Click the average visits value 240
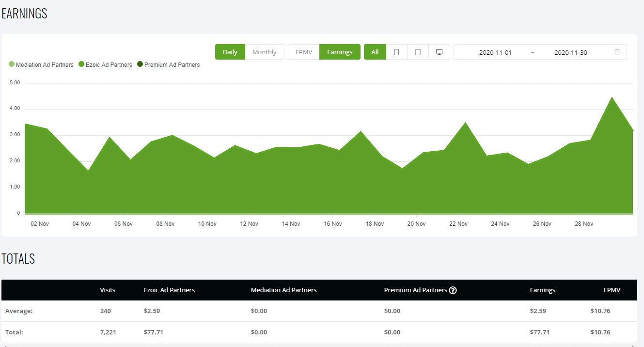Screen dimensions: 644x347 click(105, 311)
